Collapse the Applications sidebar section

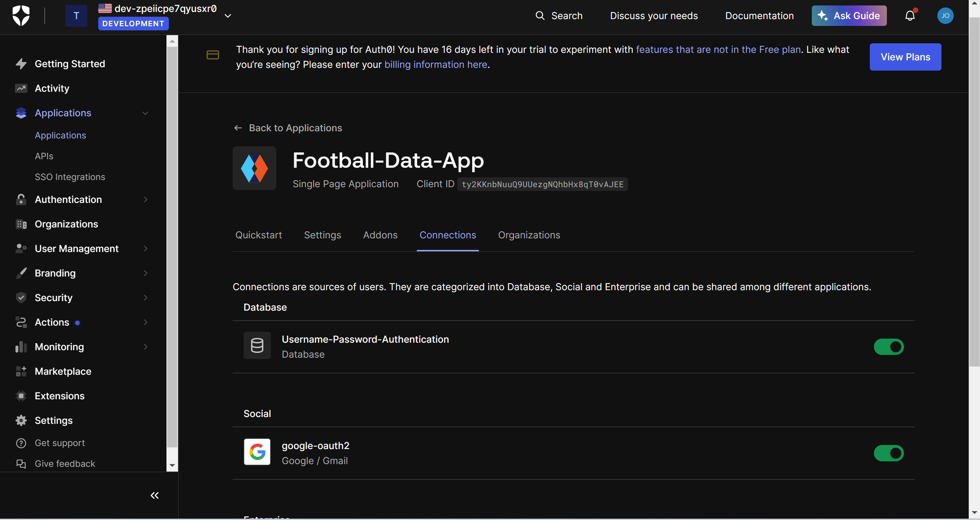[145, 113]
